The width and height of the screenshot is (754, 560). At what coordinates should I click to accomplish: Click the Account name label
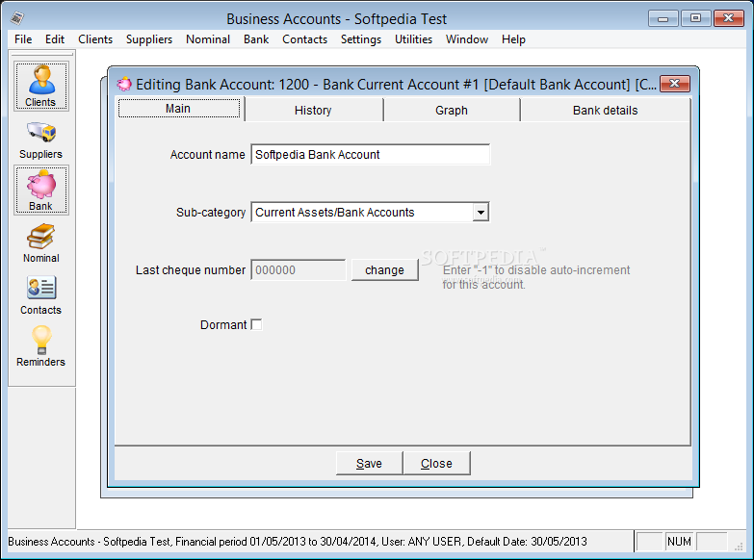point(207,155)
